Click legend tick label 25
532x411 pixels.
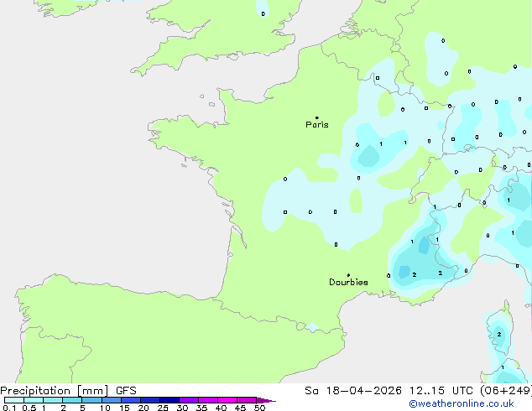tap(163, 408)
